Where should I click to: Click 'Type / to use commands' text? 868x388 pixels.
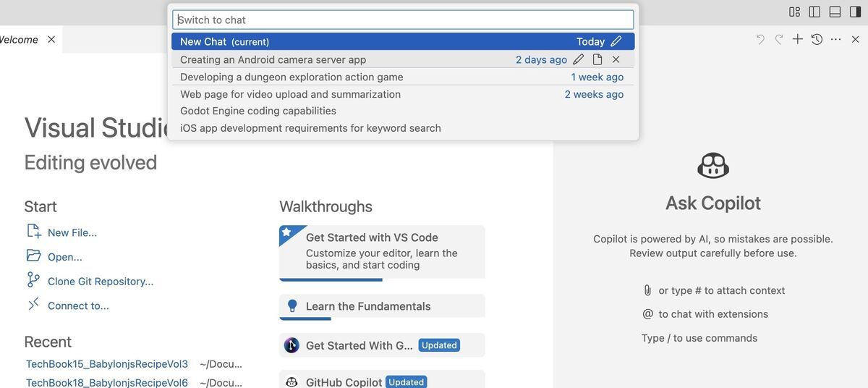click(x=699, y=338)
